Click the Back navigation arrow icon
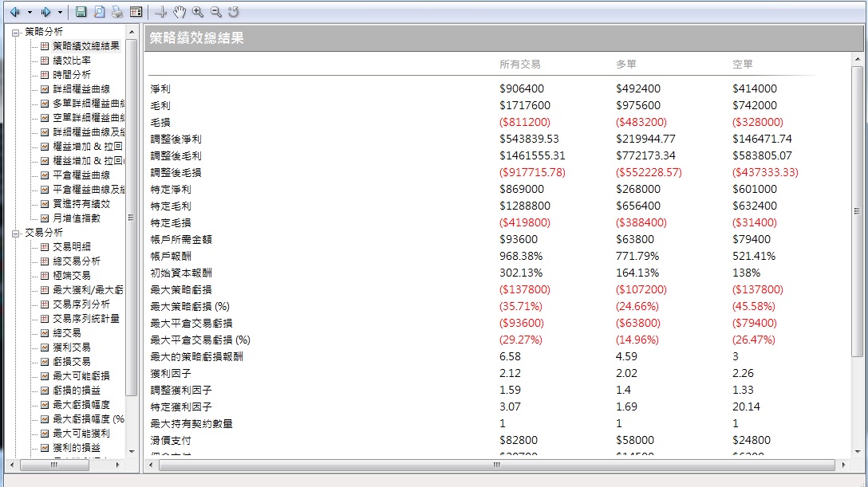Image resolution: width=868 pixels, height=487 pixels. [x=15, y=12]
